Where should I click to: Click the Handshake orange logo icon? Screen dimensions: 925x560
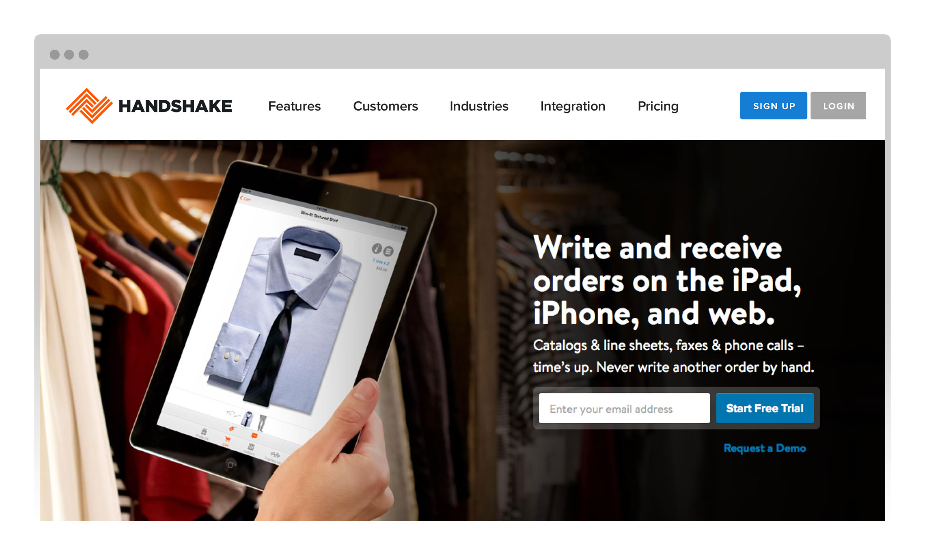click(x=89, y=106)
